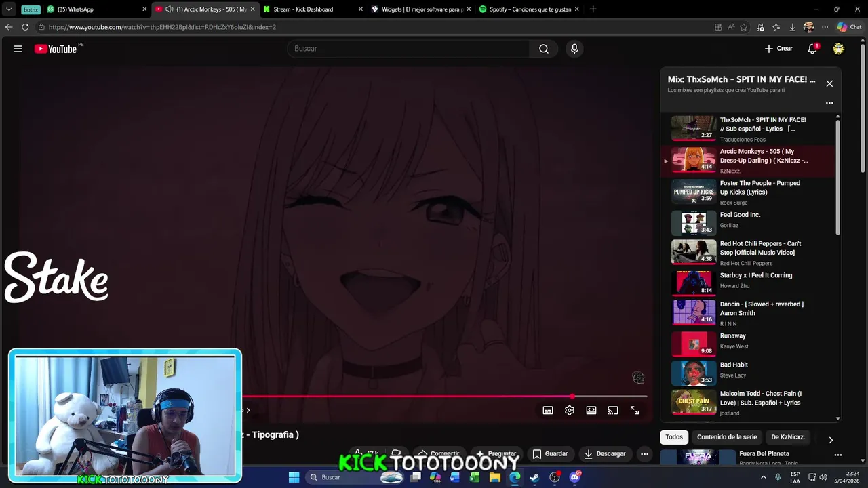The width and height of the screenshot is (868, 488).
Task: Open a new browser tab
Action: 593,9
